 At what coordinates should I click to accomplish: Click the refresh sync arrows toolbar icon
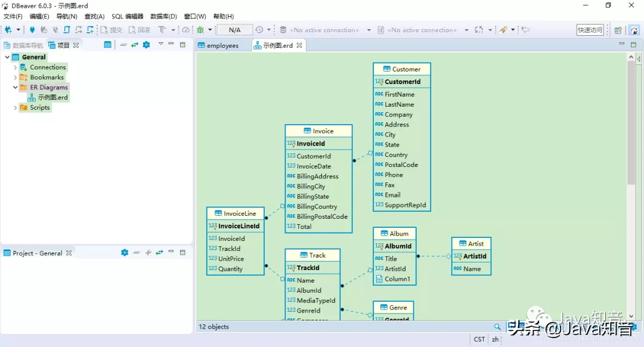tap(478, 30)
